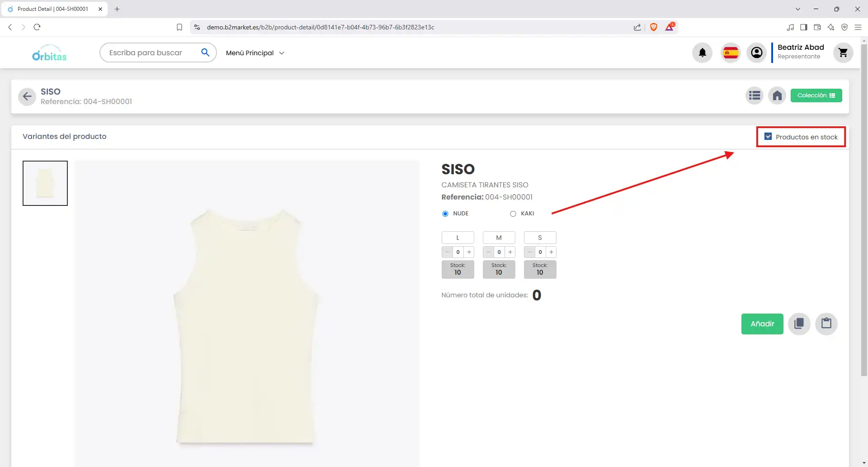The image size is (868, 467).
Task: Click the copy quantities icon
Action: click(799, 324)
